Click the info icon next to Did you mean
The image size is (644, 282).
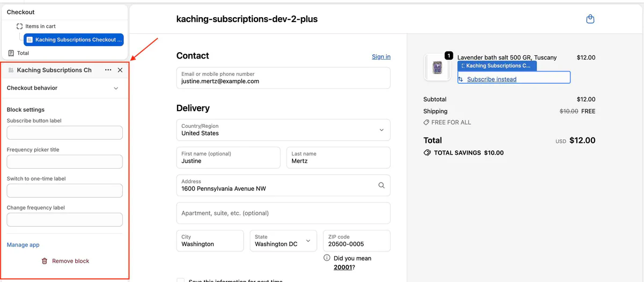click(x=327, y=258)
